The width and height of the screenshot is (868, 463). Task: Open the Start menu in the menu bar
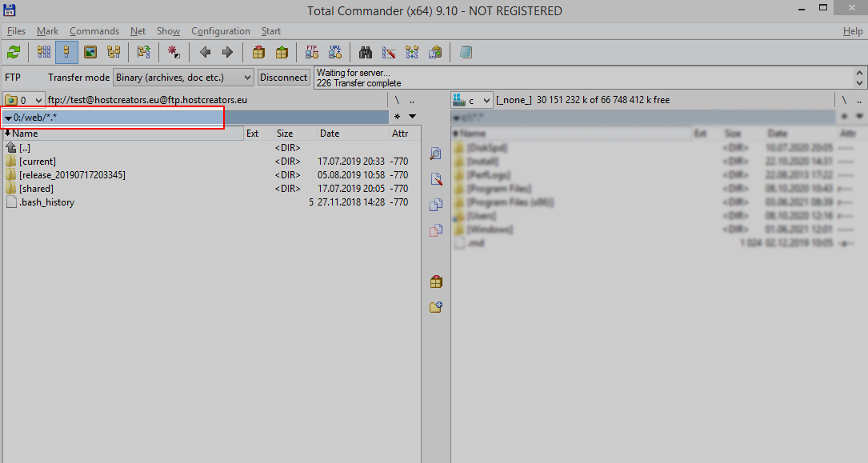pos(271,31)
